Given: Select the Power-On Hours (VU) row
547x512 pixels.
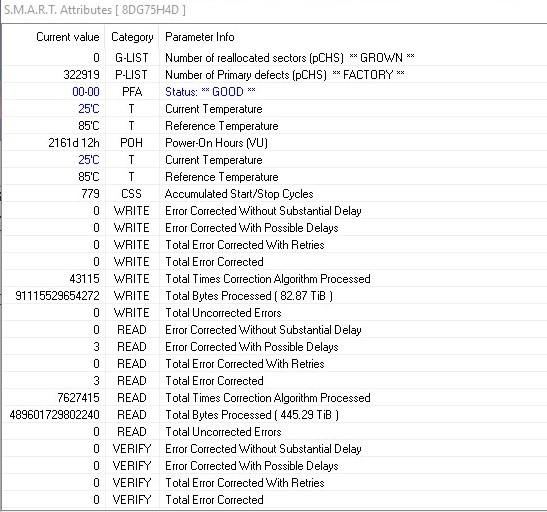Looking at the screenshot, I should click(x=275, y=143).
